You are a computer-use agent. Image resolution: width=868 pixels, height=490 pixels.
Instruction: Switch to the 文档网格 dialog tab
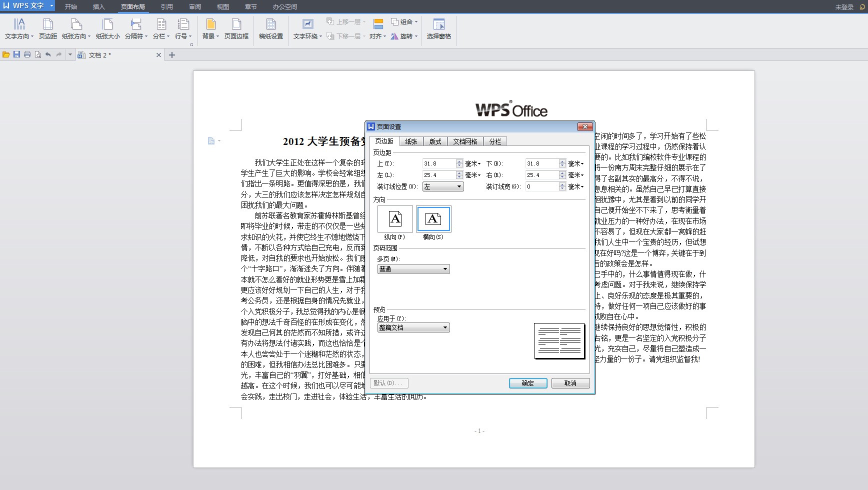(x=464, y=141)
